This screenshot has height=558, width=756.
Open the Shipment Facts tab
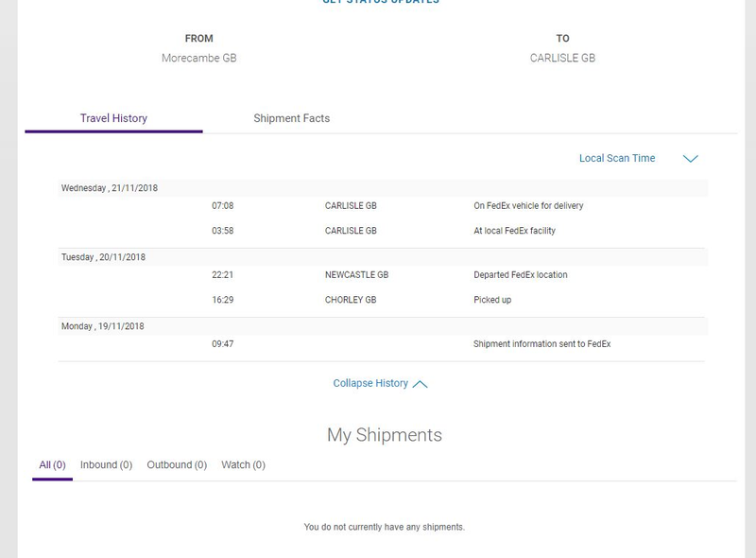point(292,118)
